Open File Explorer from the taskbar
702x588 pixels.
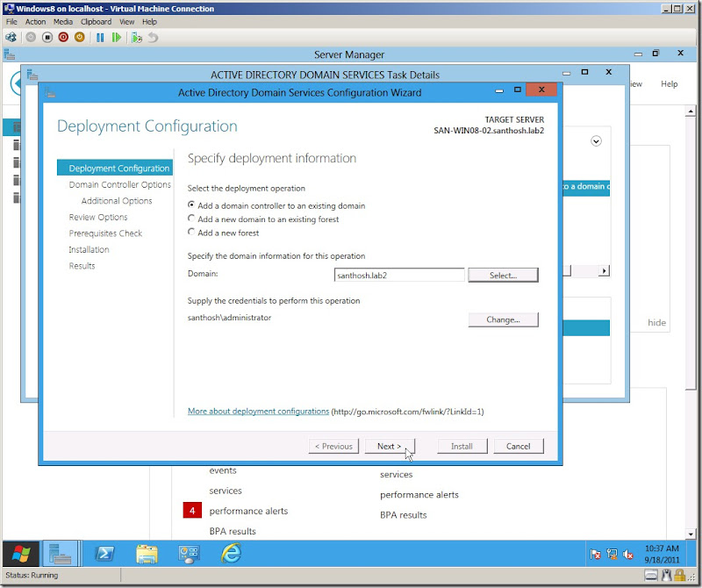click(147, 554)
